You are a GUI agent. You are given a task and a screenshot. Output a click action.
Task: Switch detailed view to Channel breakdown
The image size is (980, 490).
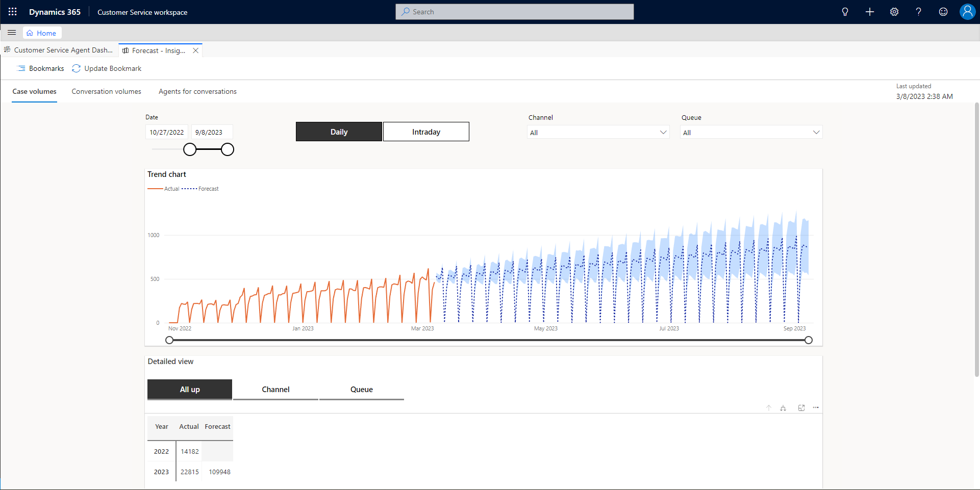click(275, 389)
